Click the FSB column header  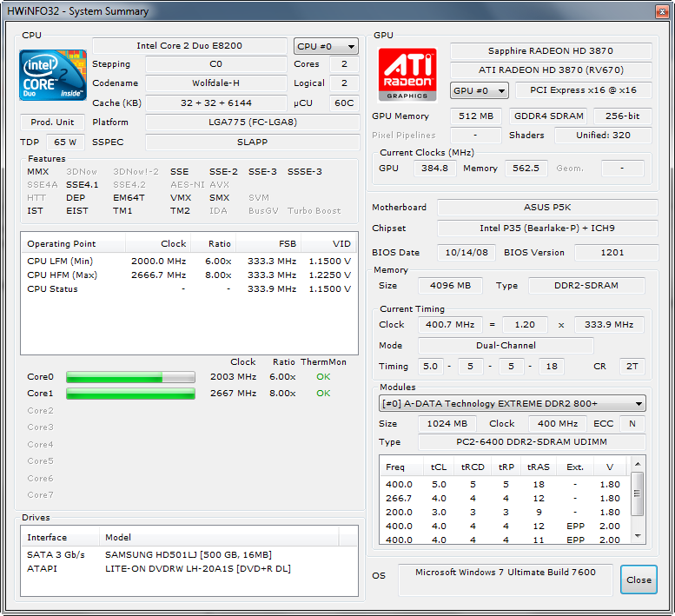point(268,243)
